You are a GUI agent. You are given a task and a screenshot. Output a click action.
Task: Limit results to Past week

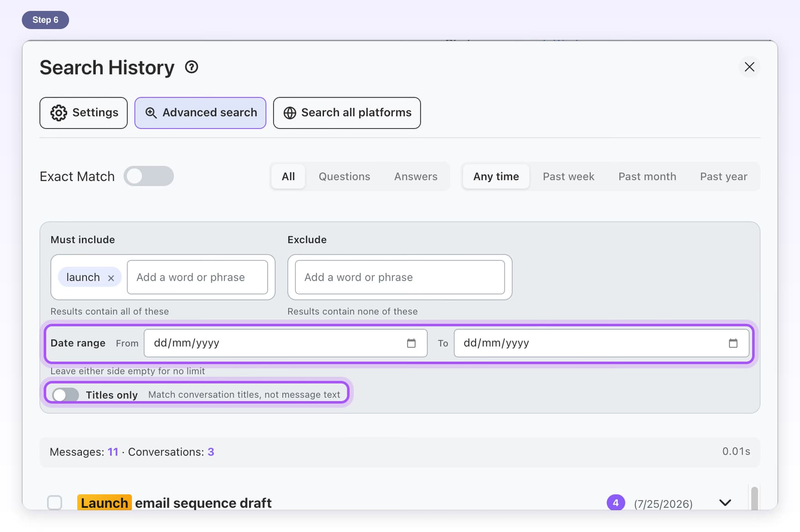click(x=568, y=176)
